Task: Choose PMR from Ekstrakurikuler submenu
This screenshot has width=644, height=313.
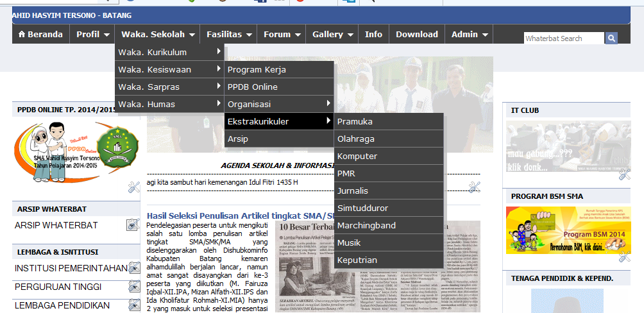Action: click(389, 173)
